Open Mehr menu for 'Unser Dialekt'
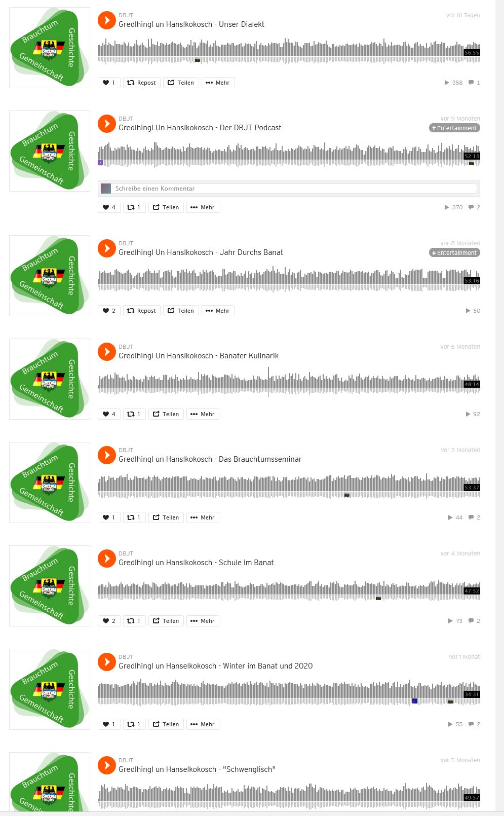 [x=218, y=83]
